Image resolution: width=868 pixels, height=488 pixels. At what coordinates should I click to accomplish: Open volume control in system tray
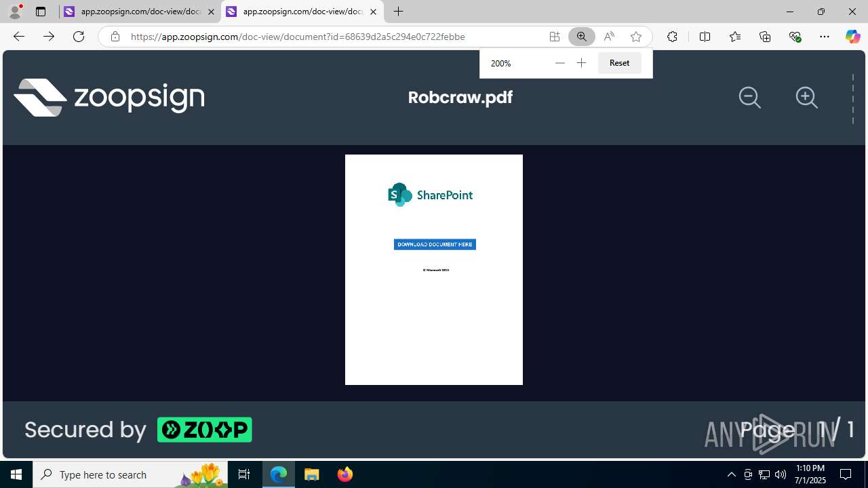point(781,474)
